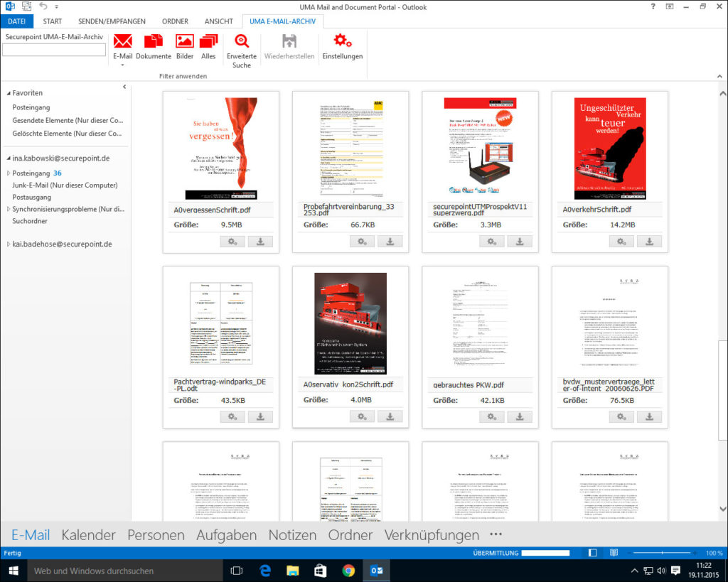Viewport: 728px width, 582px height.
Task: Go to Kalender view
Action: coord(88,535)
